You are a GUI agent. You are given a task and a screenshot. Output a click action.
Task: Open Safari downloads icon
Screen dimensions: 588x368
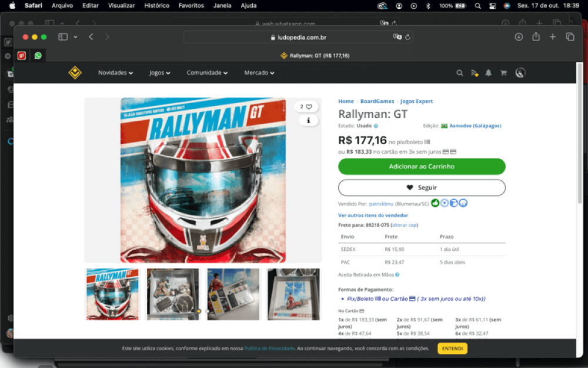pos(519,37)
